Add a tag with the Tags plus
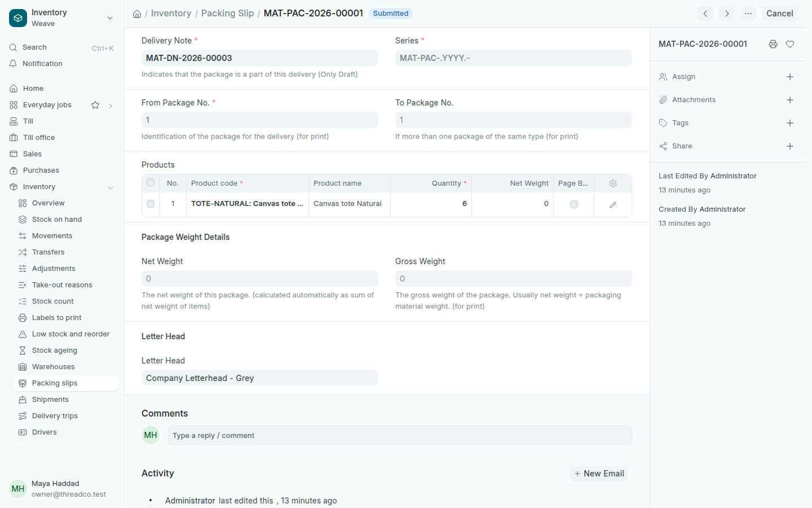 790,123
